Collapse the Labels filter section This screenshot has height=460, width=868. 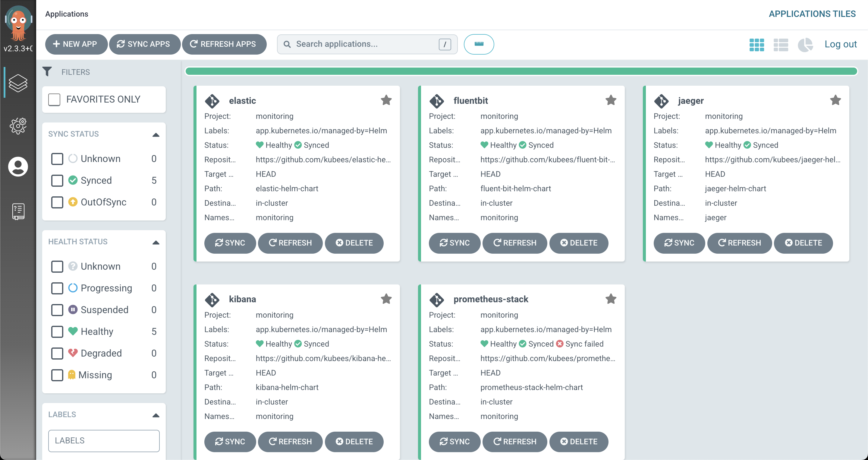[156, 415]
